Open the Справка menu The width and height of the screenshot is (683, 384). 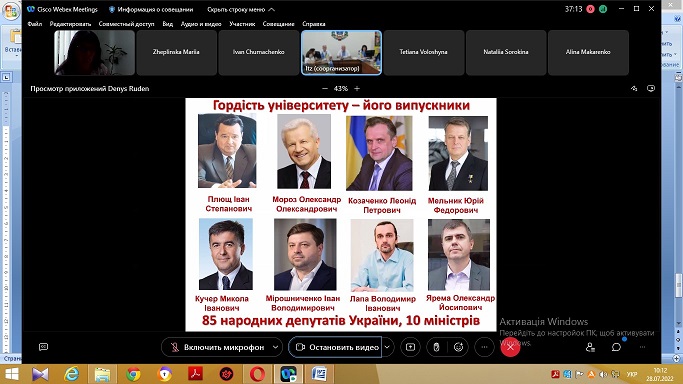point(314,24)
